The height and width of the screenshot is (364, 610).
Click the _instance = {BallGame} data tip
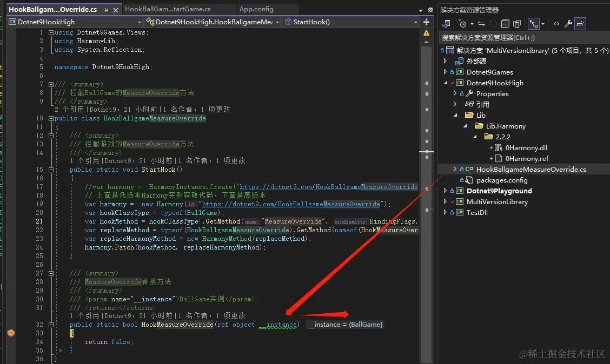(x=346, y=325)
